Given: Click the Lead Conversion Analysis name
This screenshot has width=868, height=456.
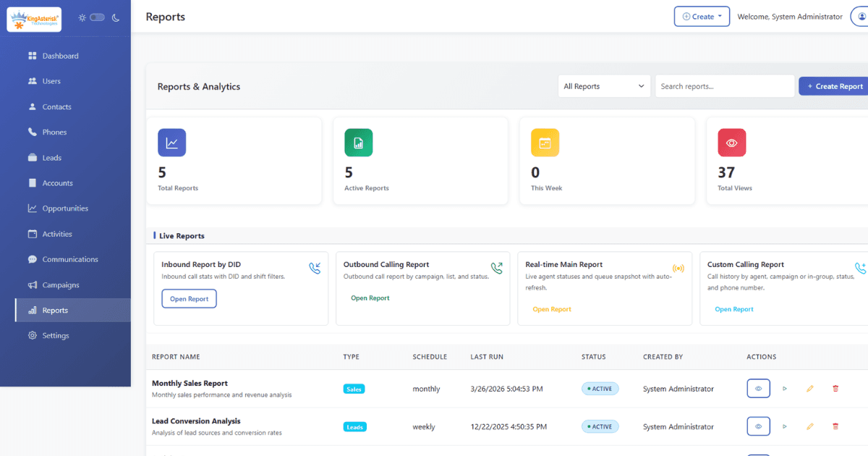Looking at the screenshot, I should [x=196, y=421].
